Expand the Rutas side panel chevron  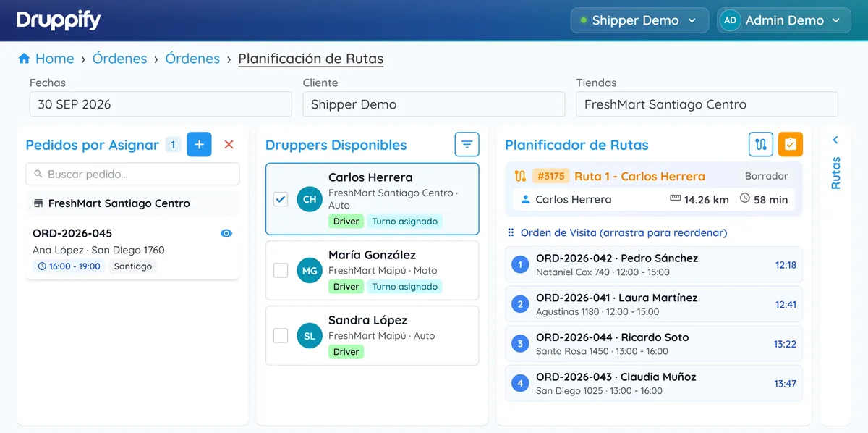pos(835,140)
